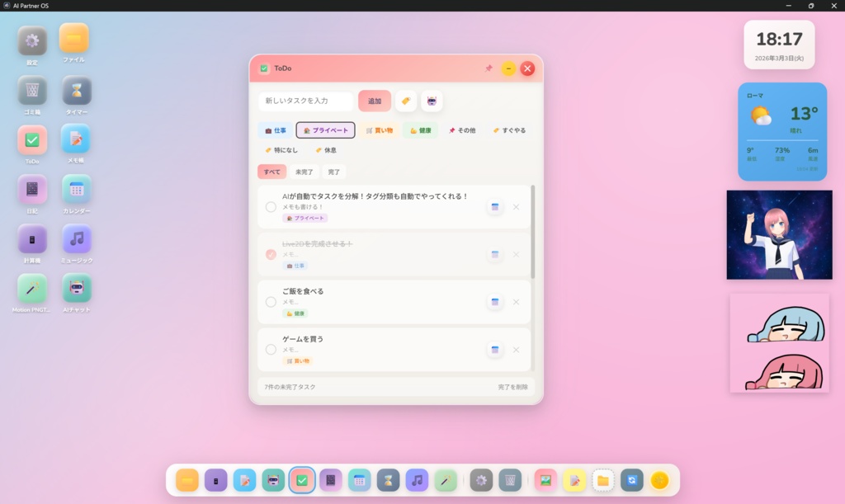Mark the ゲームを買う task complete
Screen dimensions: 845x504
click(270, 349)
